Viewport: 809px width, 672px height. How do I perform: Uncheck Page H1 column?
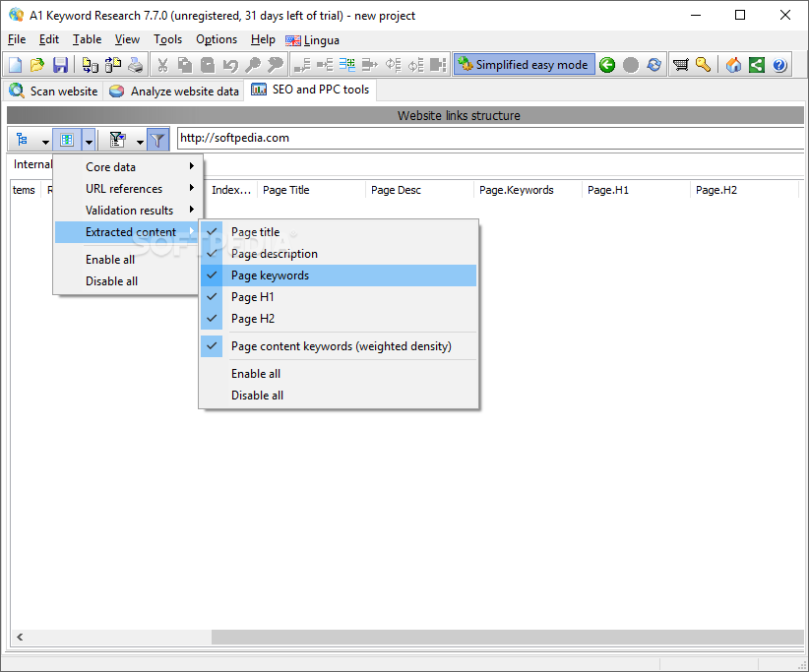(x=338, y=297)
